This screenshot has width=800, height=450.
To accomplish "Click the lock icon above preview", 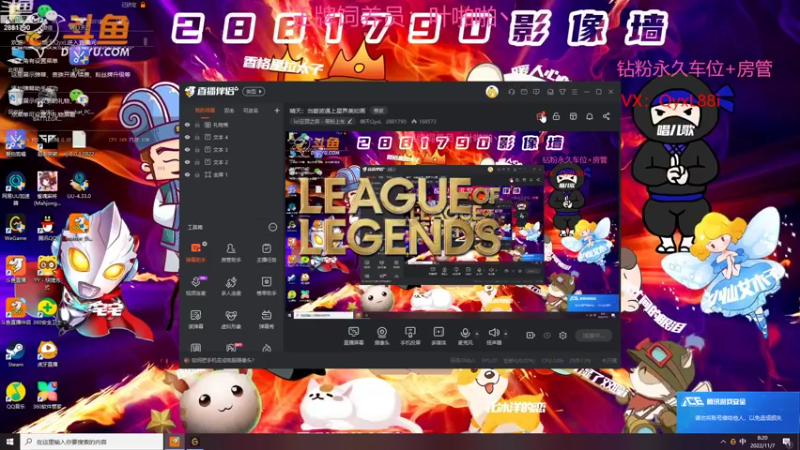I will pyautogui.click(x=556, y=117).
